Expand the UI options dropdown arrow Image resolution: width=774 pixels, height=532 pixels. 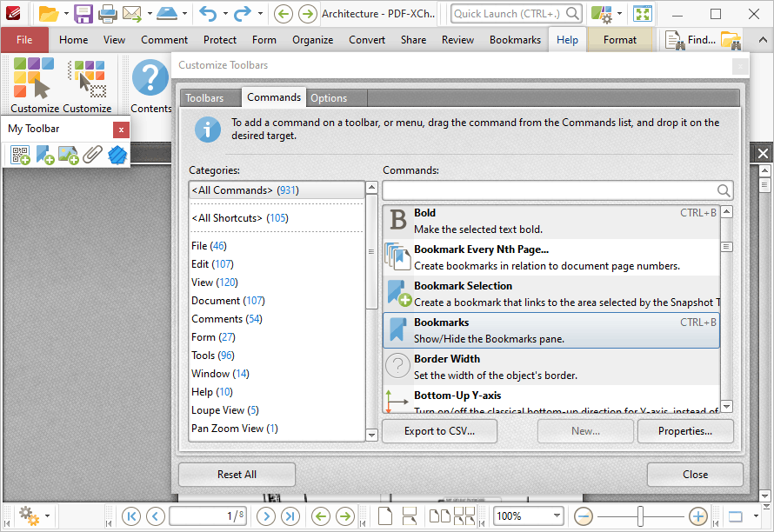click(x=619, y=14)
